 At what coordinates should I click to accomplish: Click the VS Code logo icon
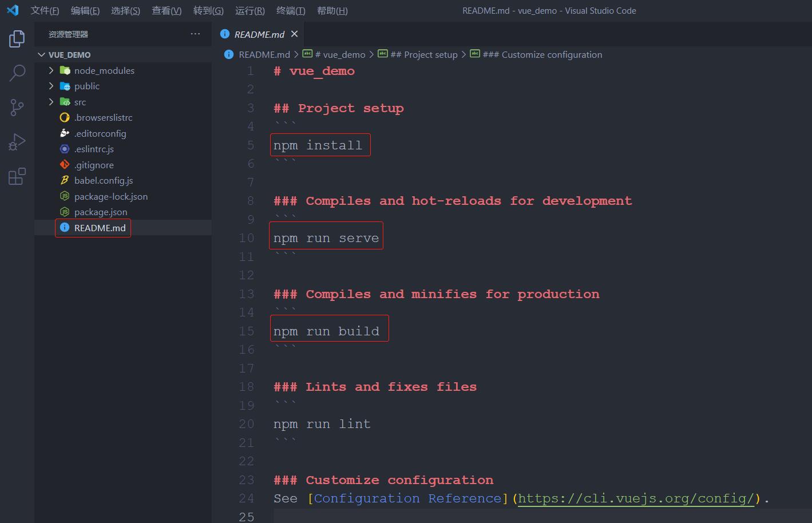(13, 10)
